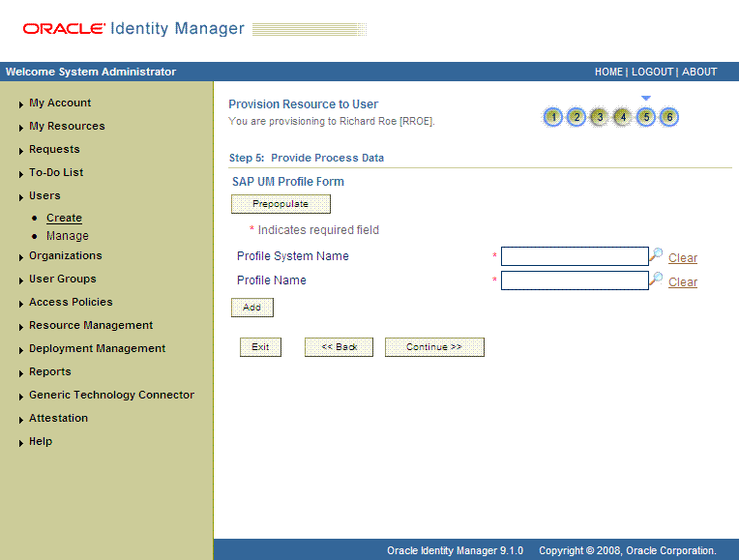Select wizard step 5 circle
Viewport: 739px width, 560px height.
coord(646,117)
